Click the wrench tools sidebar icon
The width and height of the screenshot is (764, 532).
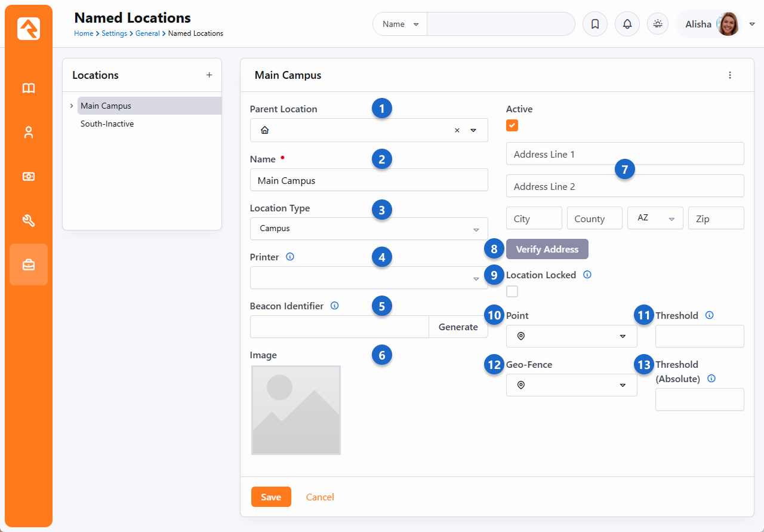click(29, 221)
